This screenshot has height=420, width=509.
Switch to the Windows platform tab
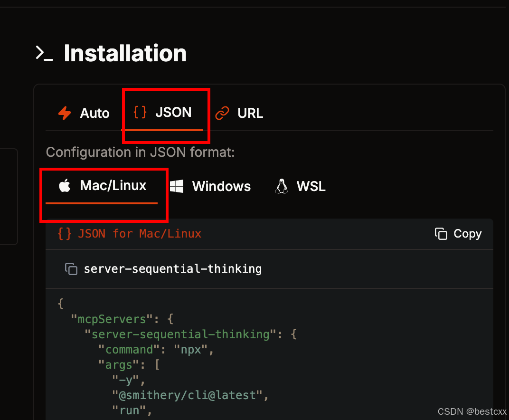210,186
